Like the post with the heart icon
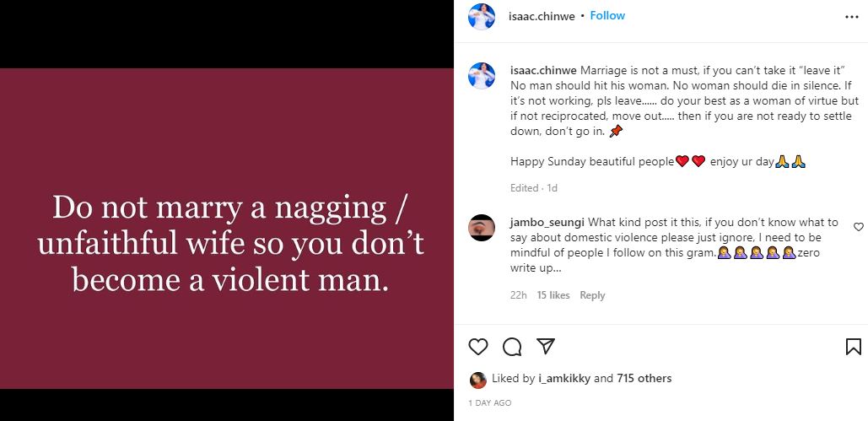 478,347
